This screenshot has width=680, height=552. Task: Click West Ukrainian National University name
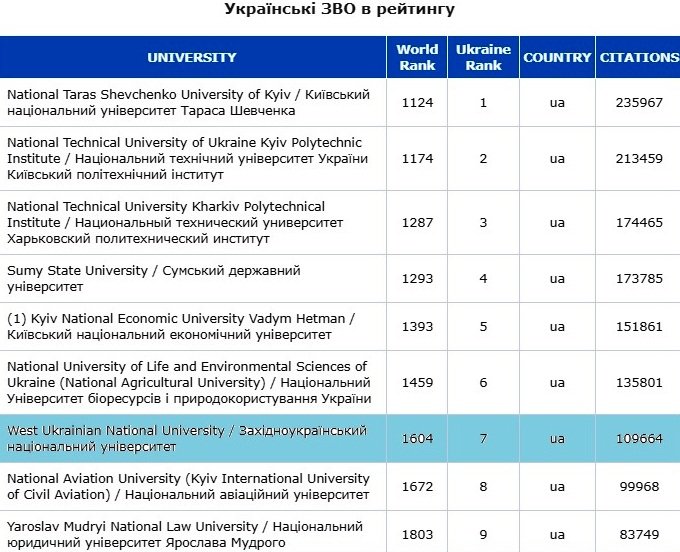(187, 438)
